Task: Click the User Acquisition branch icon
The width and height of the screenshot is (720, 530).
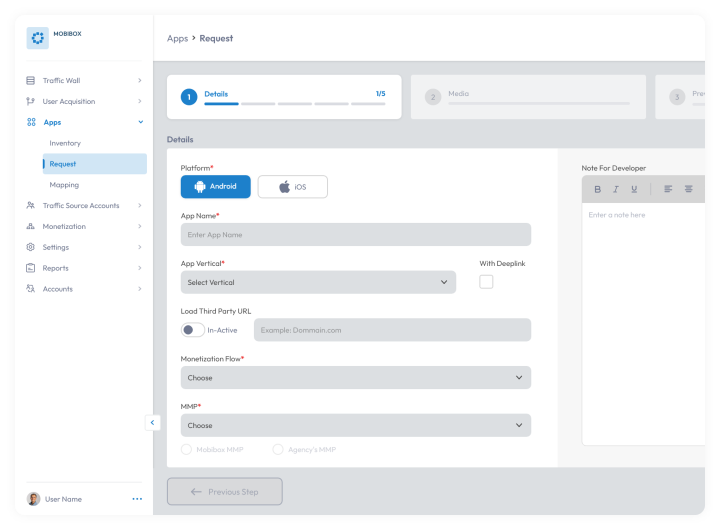Action: [x=30, y=101]
